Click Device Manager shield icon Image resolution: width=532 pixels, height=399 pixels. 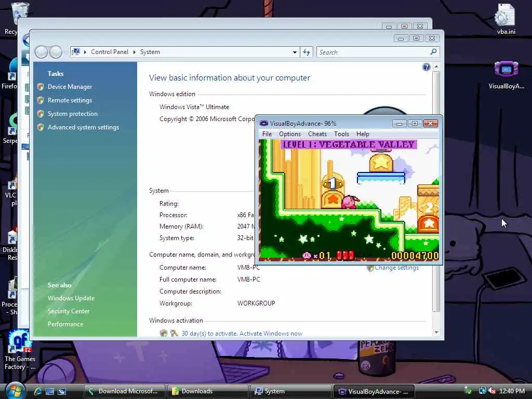[41, 87]
